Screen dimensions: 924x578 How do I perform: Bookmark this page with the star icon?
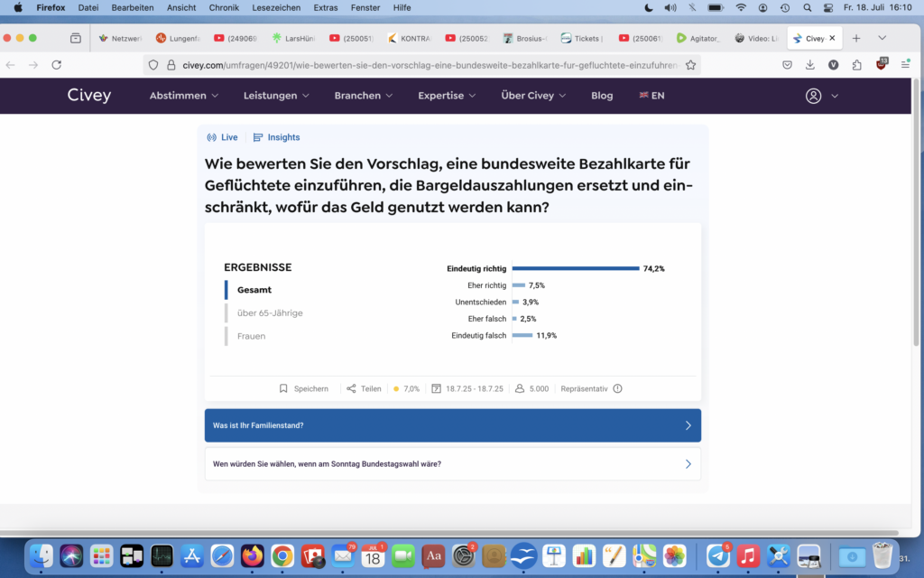click(690, 65)
